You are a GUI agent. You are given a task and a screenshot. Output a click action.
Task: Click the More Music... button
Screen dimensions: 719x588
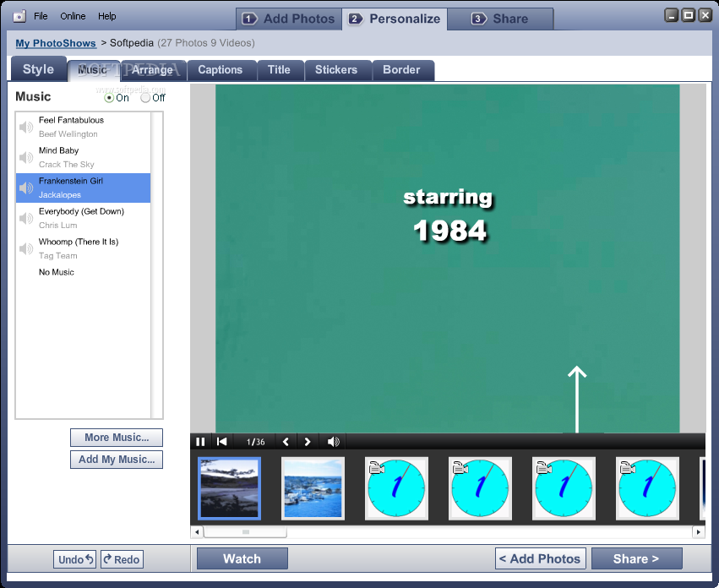117,438
